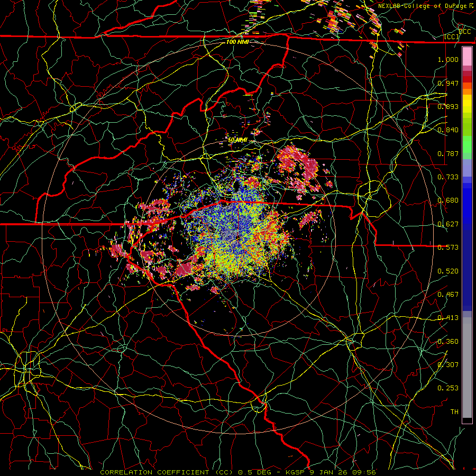
Task: Click the Correlation Coefficient caption at bottom
Action: tap(237, 472)
